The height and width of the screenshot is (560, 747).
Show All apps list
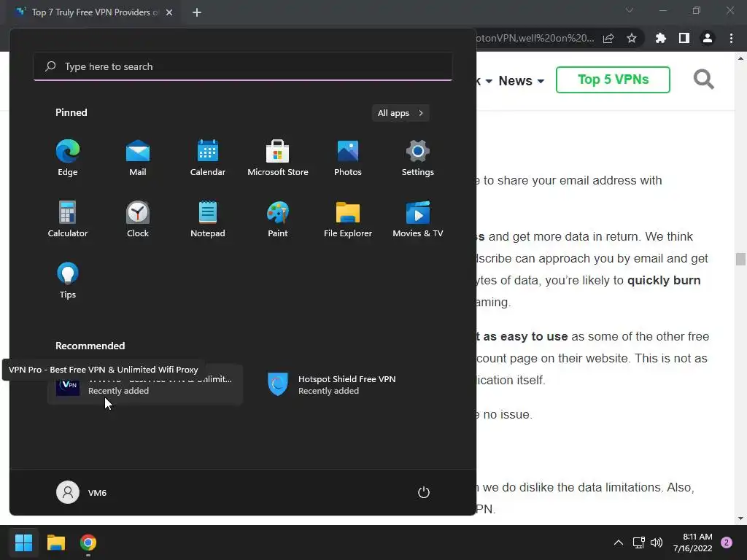(x=400, y=113)
